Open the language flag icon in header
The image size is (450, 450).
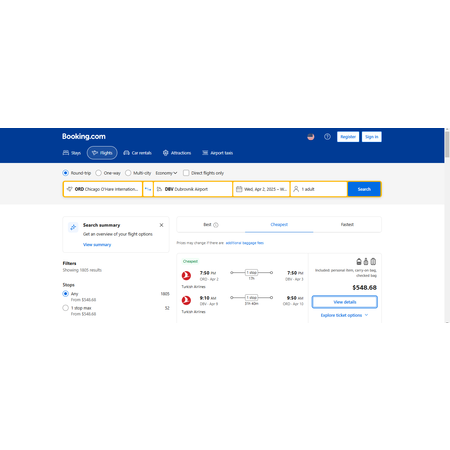[x=311, y=137]
